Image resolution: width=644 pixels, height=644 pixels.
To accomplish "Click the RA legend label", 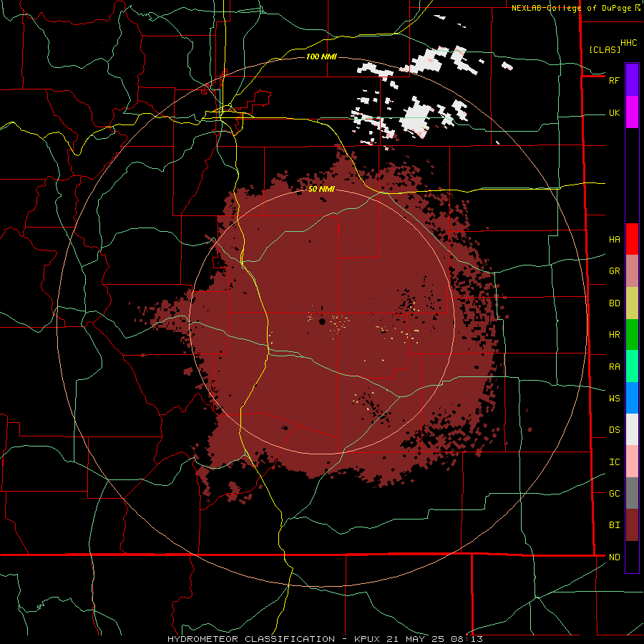I will [x=614, y=367].
